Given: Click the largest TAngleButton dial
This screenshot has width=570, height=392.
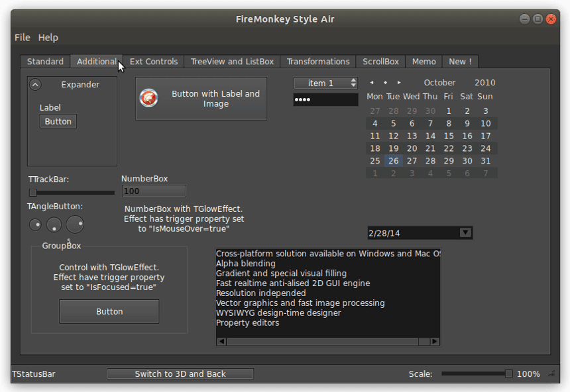Looking at the screenshot, I should tap(75, 224).
